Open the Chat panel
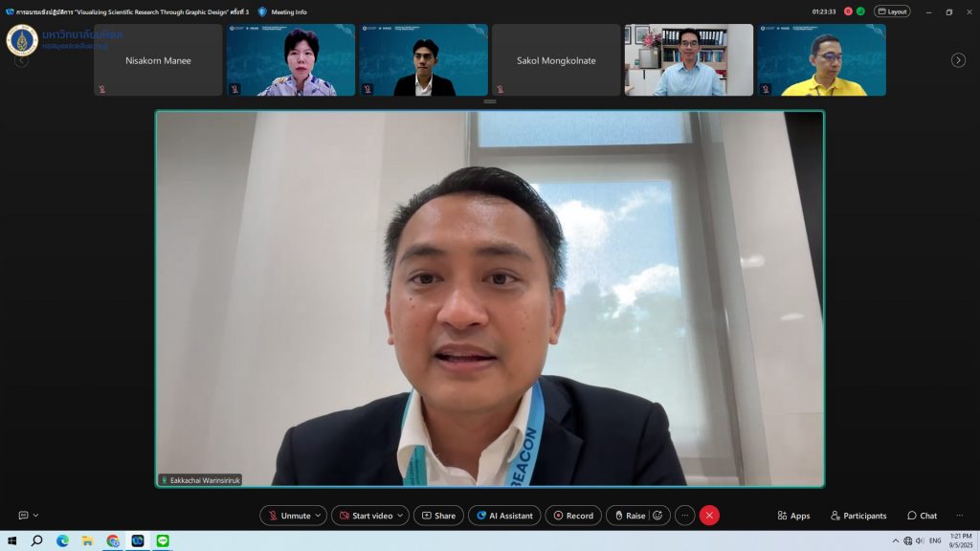 point(923,516)
